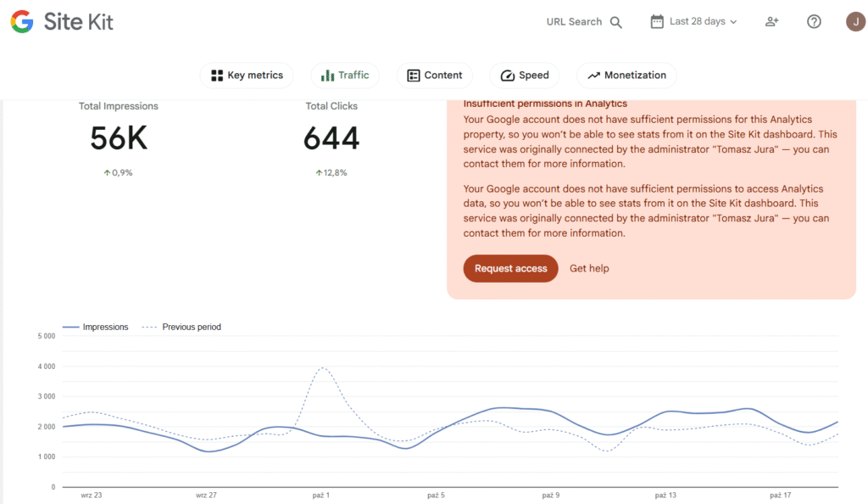Click the Site Kit title text
The image size is (868, 504).
coord(79,22)
